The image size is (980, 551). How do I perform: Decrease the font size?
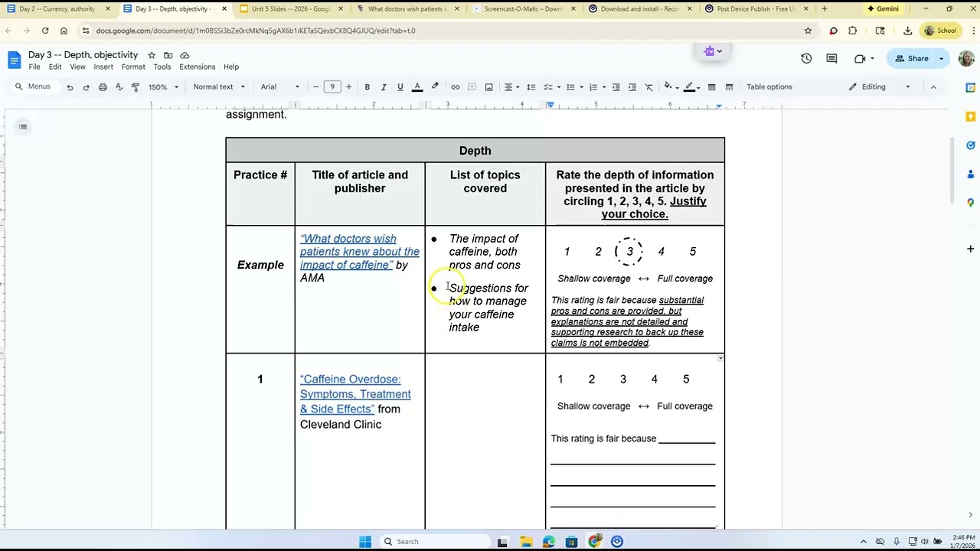[315, 87]
